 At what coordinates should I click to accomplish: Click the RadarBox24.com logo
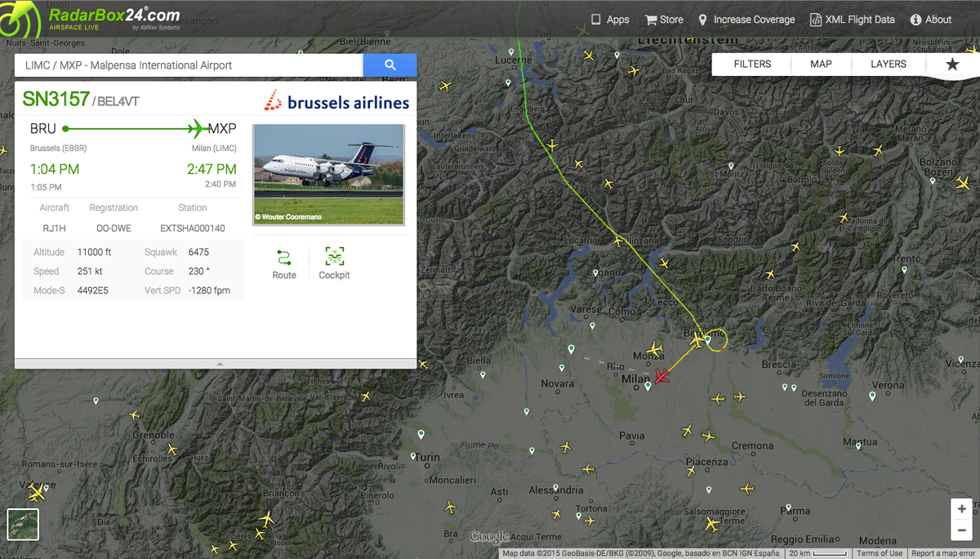pyautogui.click(x=91, y=19)
